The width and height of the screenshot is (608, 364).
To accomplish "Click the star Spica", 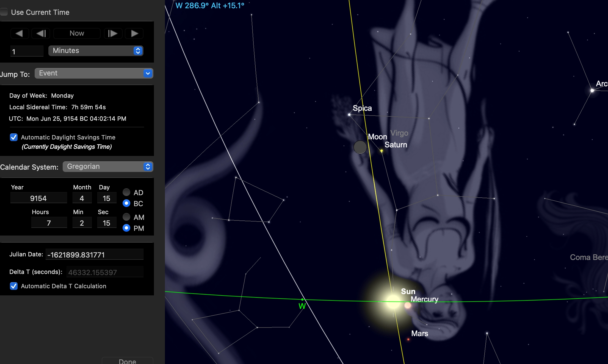I will pyautogui.click(x=349, y=114).
